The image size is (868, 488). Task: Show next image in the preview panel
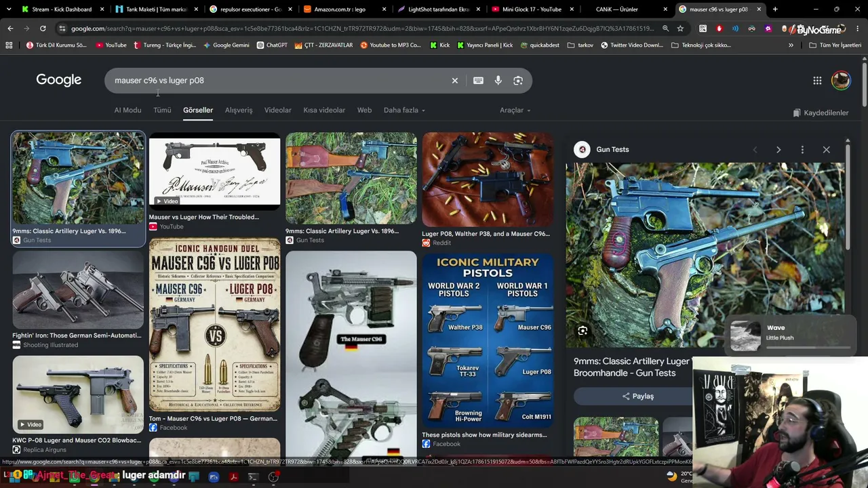pos(778,150)
